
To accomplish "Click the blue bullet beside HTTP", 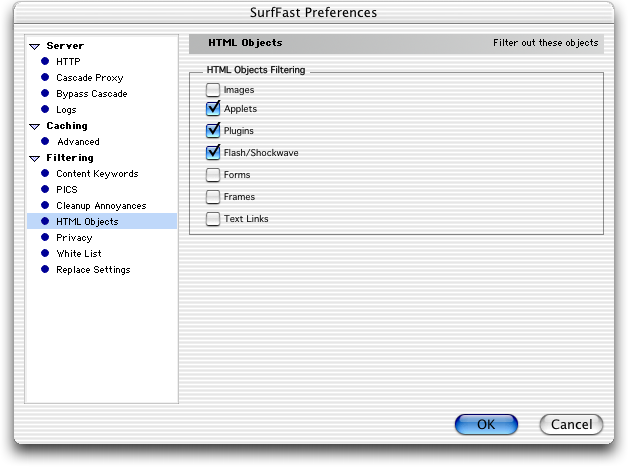I will point(45,61).
